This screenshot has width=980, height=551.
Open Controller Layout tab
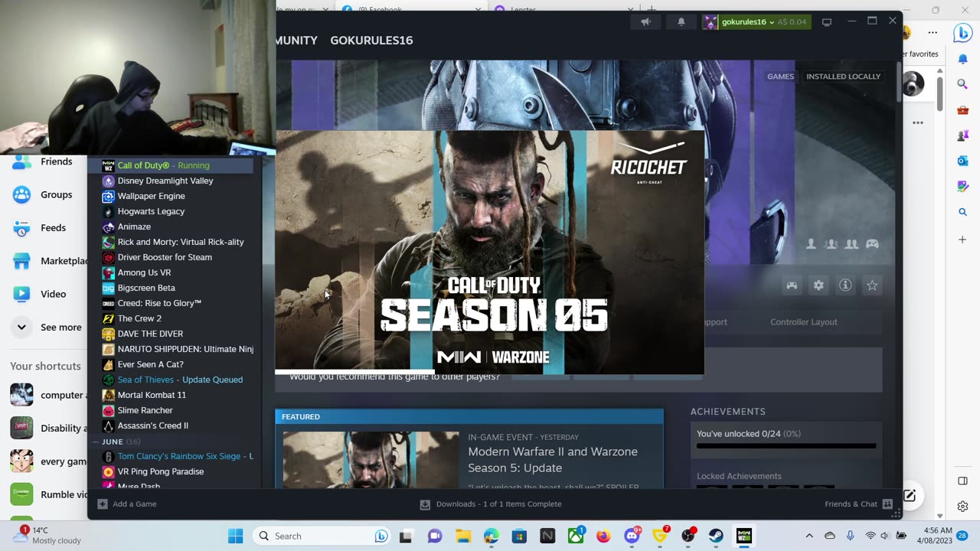[x=803, y=322]
